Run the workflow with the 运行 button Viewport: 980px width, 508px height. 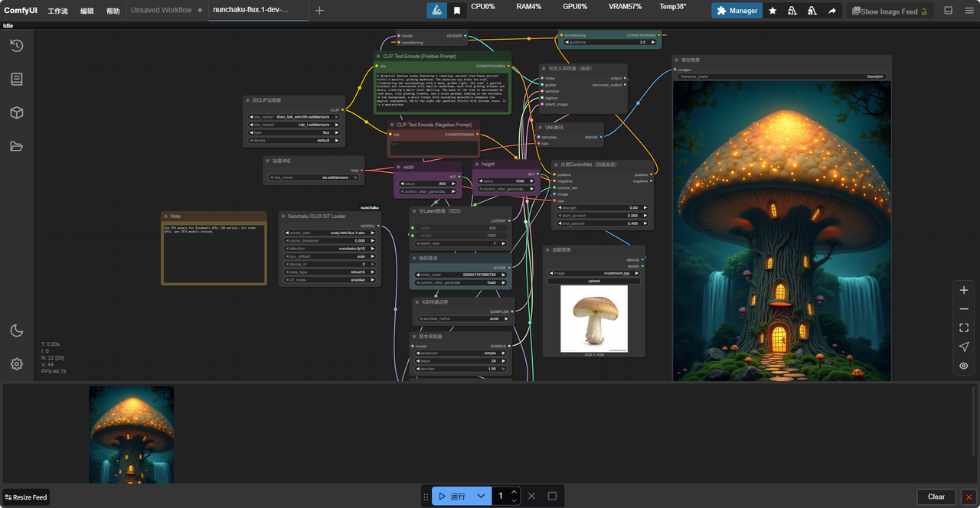coord(452,496)
